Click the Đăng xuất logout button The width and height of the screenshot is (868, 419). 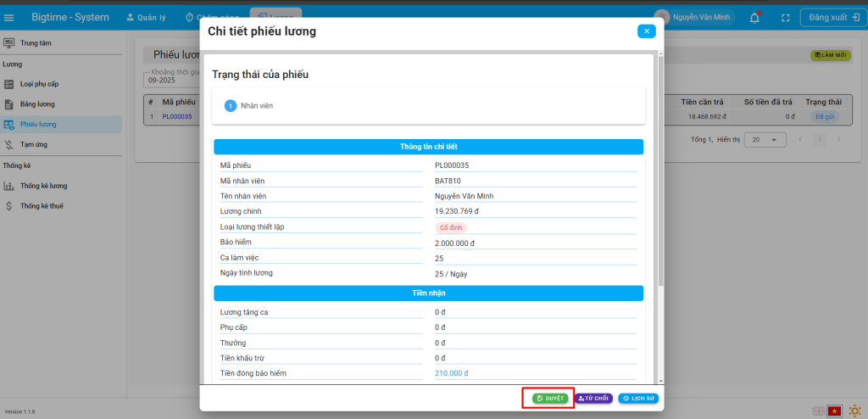point(830,18)
